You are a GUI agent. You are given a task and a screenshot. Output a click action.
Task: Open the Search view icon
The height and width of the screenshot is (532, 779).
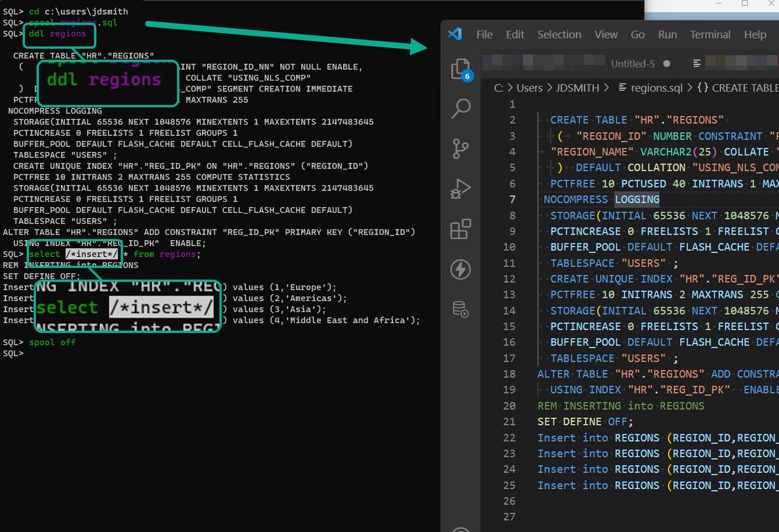tap(461, 108)
